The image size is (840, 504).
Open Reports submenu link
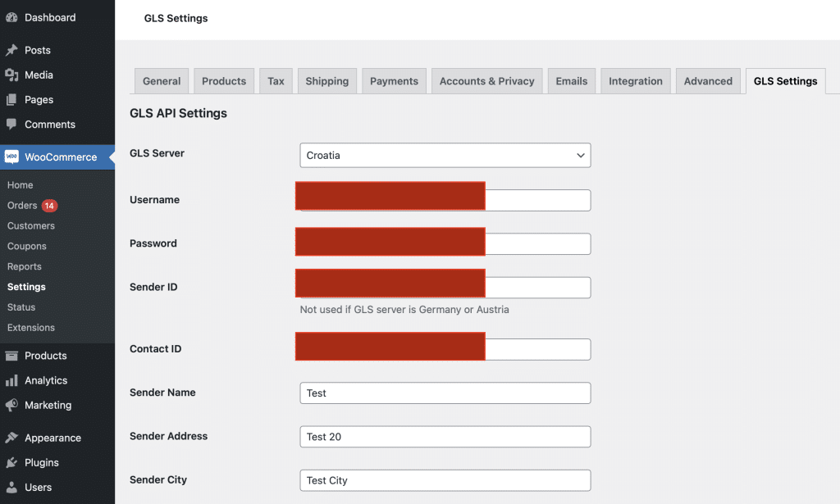(x=24, y=266)
